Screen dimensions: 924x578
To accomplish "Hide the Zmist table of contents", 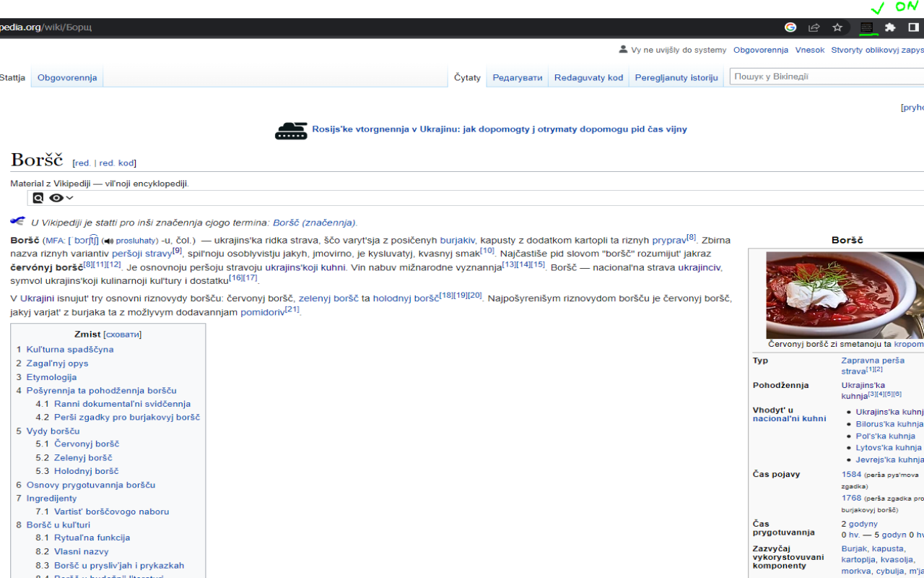I will [x=122, y=335].
